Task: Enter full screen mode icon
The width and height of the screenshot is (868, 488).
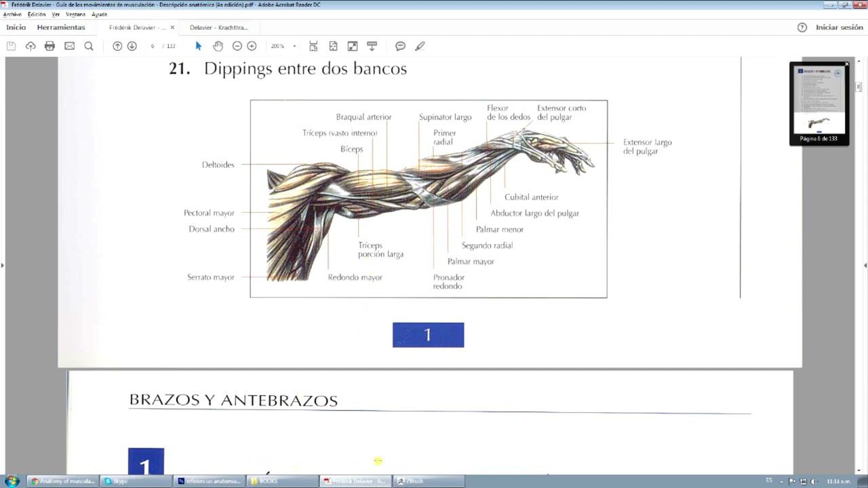Action: coord(353,46)
